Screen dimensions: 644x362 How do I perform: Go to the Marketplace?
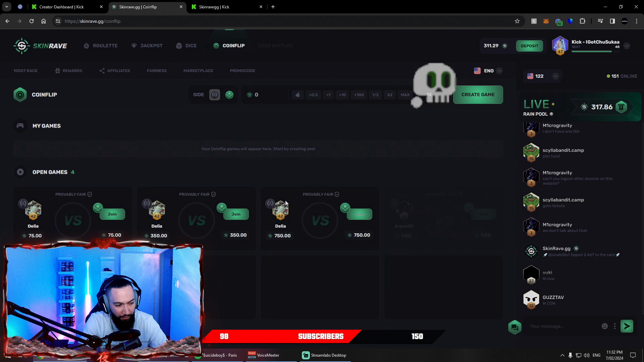198,71
